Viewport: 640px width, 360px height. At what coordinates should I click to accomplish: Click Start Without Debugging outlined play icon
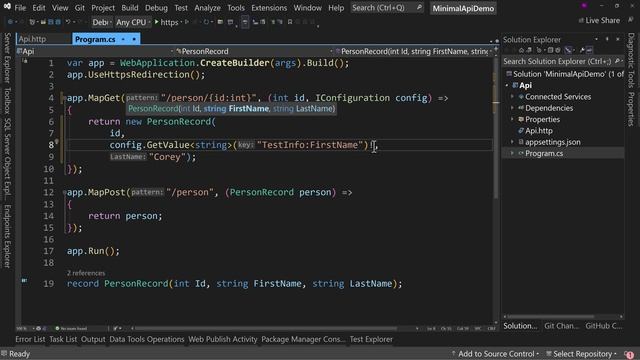point(187,22)
